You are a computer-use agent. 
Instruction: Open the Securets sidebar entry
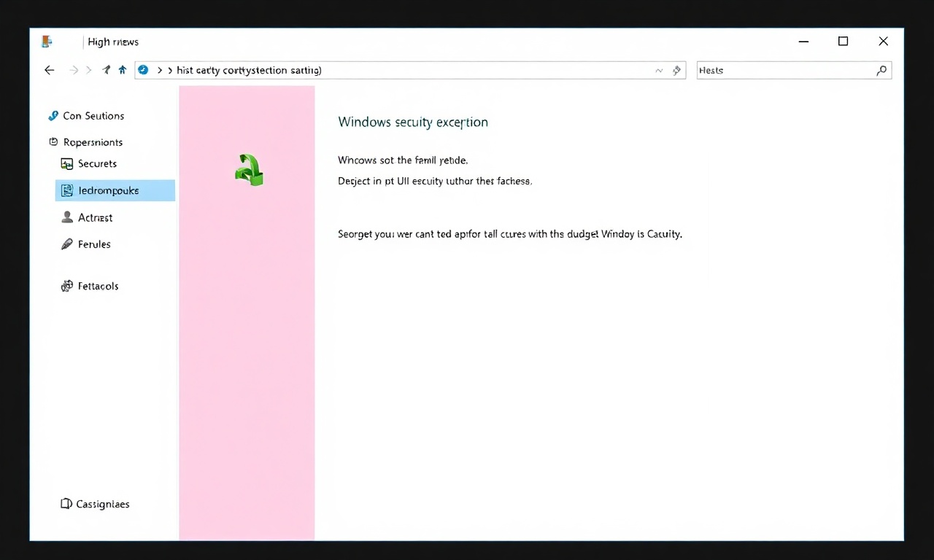[x=97, y=164]
